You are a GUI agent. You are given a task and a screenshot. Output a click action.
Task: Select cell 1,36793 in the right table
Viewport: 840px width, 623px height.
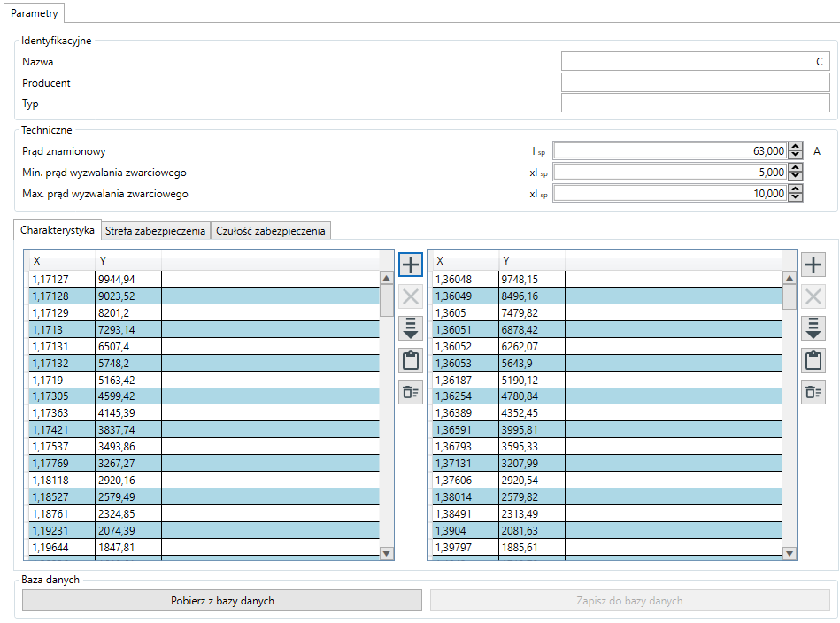pos(466,447)
